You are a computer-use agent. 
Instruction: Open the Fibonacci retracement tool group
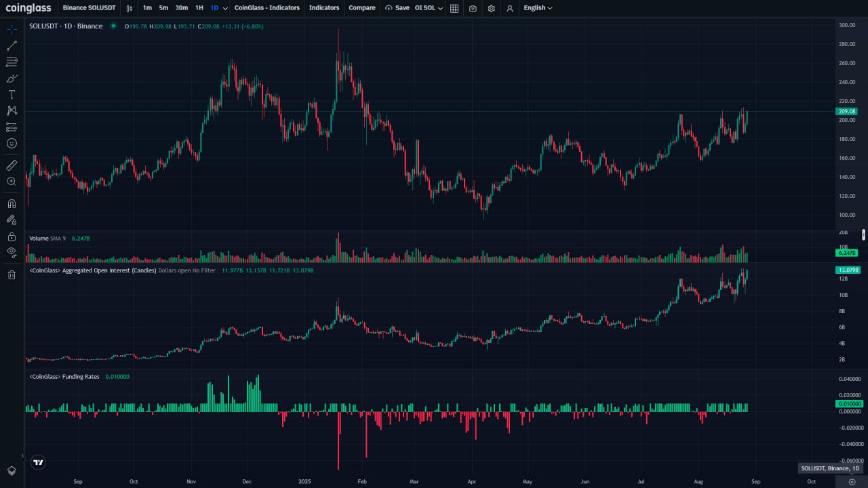click(12, 62)
